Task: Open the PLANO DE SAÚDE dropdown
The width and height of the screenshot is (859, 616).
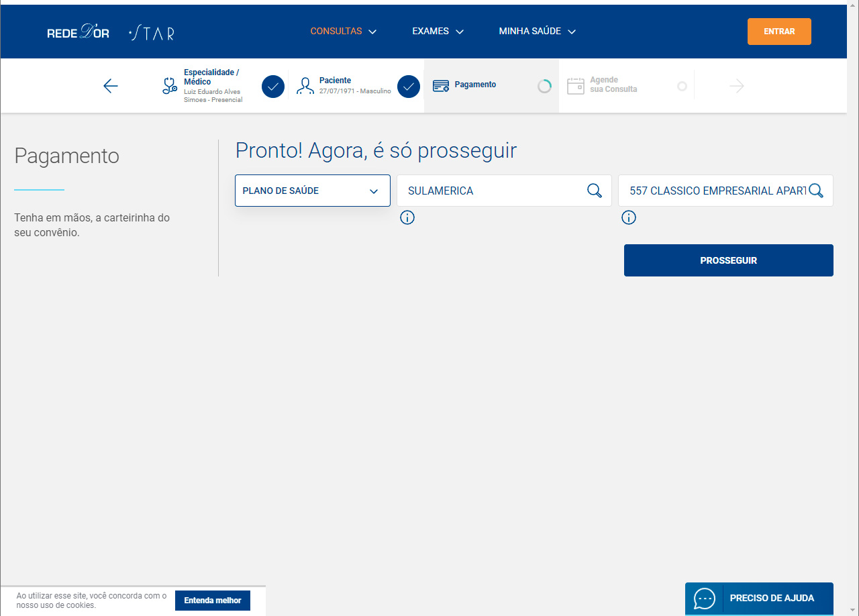Action: (x=313, y=191)
